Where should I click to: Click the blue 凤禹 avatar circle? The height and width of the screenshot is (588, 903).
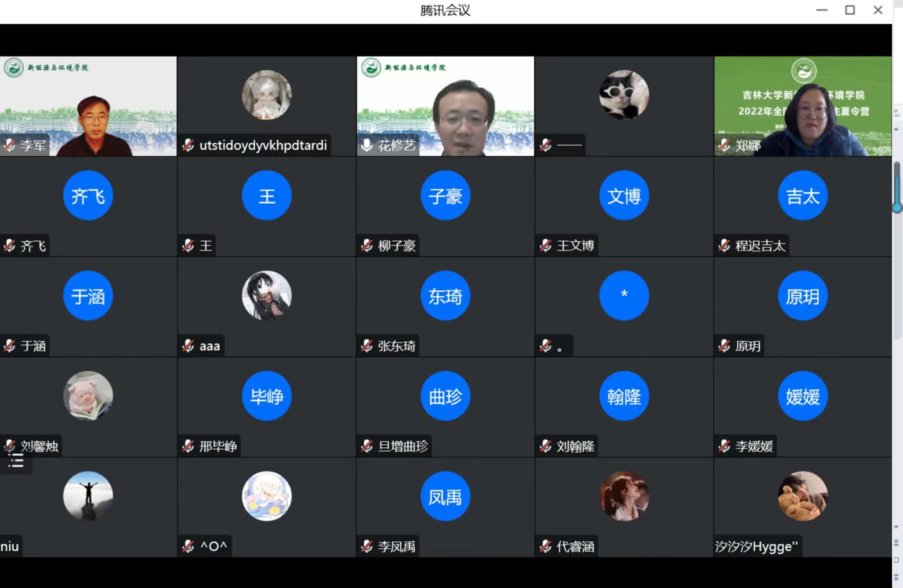click(445, 496)
